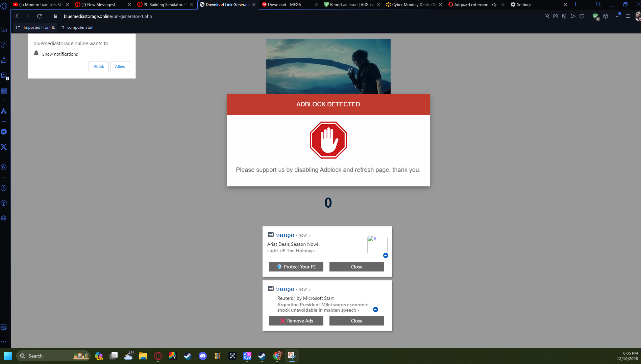The height and width of the screenshot is (364, 641).
Task: Launch Discord from the taskbar
Action: pos(202,356)
